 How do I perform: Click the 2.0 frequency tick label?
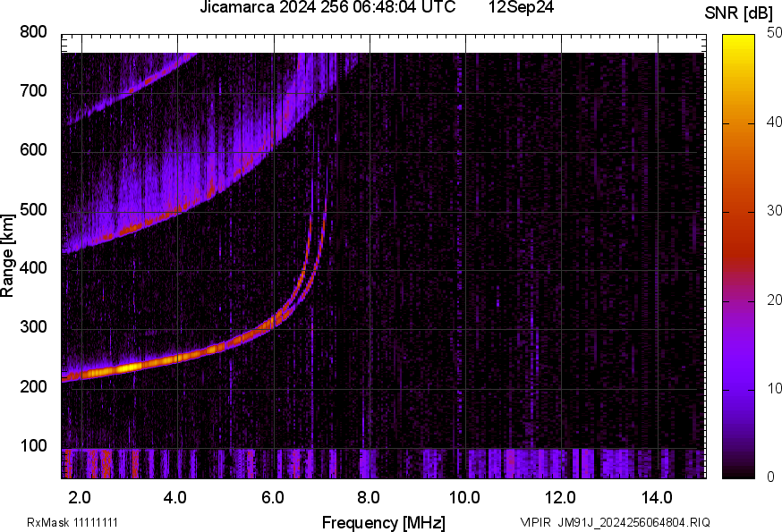pos(79,497)
